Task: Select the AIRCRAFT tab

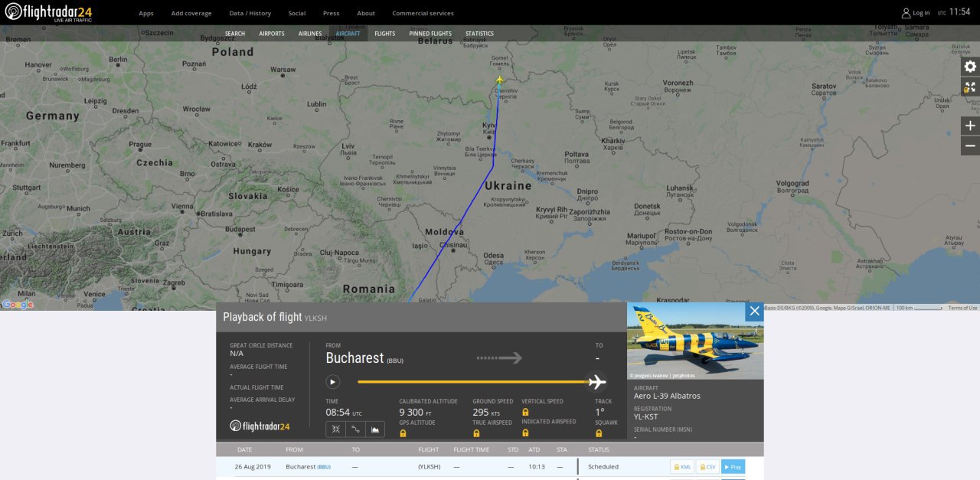Action: pyautogui.click(x=348, y=34)
